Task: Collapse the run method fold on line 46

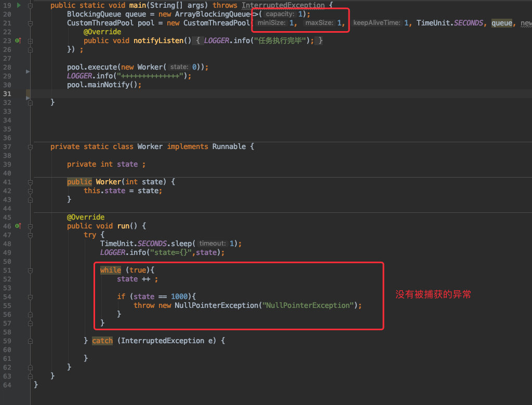Action: pos(30,226)
